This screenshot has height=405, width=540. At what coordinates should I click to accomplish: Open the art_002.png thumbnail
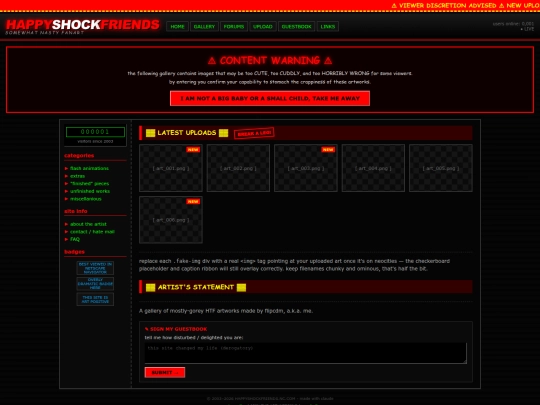(238, 168)
